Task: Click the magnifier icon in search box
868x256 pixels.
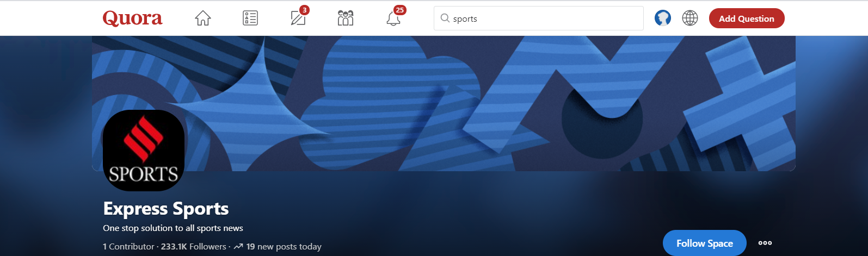Action: point(445,18)
